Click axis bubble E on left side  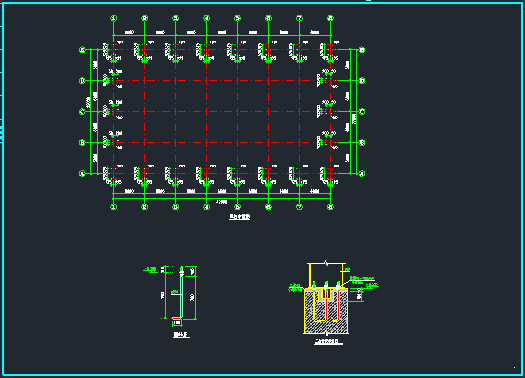[x=82, y=50]
